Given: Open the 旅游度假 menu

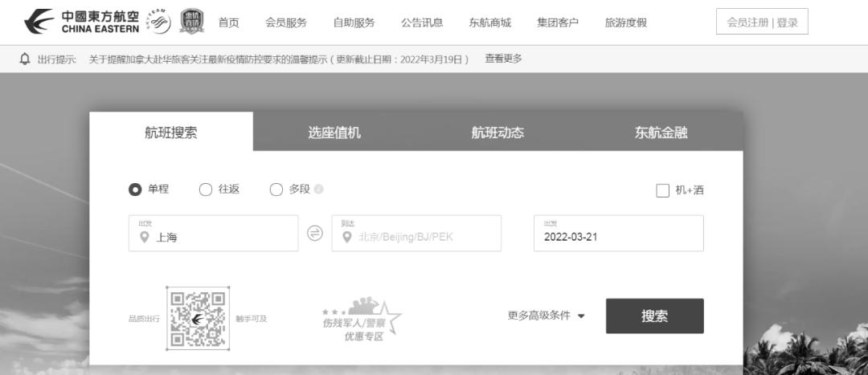Looking at the screenshot, I should point(625,22).
